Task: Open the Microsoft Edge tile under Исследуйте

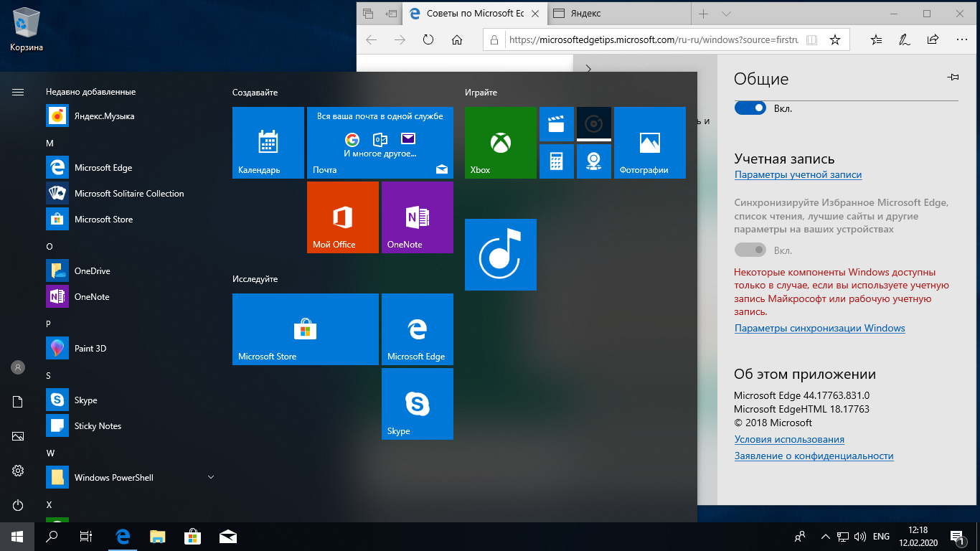Action: pos(418,329)
